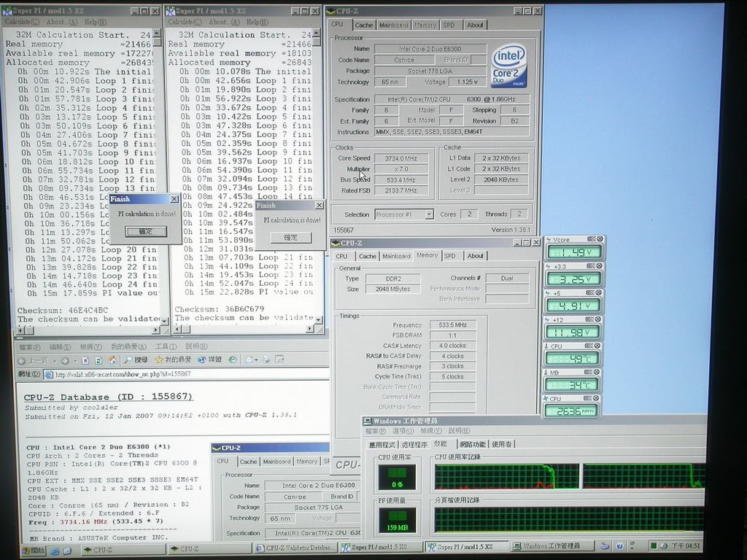
Task: Close the CPU temperature monitor showing 49°C
Action: [x=598, y=345]
